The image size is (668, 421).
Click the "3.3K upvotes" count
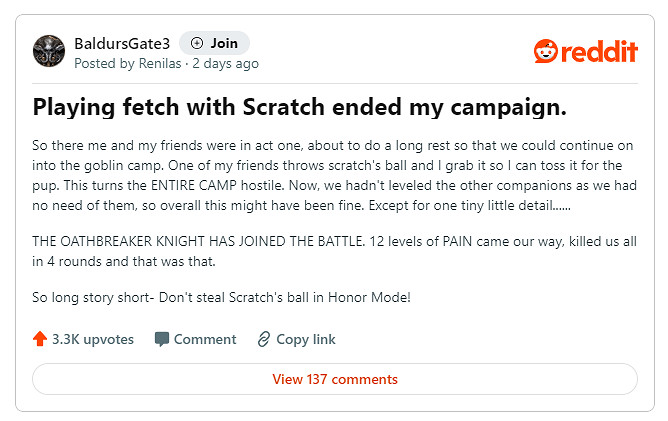(x=93, y=339)
